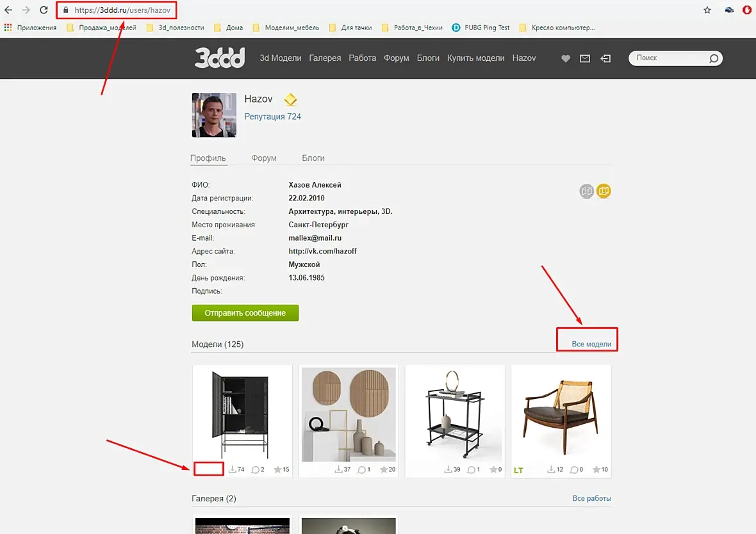Open the Приложения apps grid icon
This screenshot has height=534, width=756.
[8, 28]
